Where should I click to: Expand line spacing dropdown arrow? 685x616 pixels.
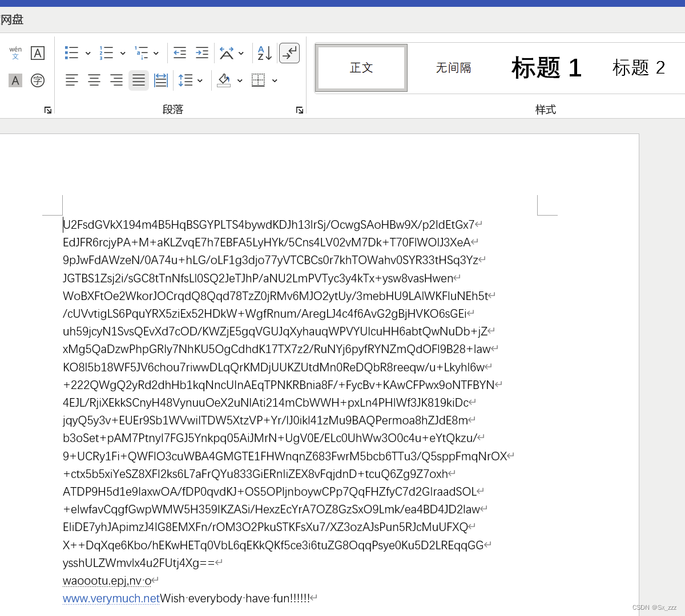(x=200, y=80)
